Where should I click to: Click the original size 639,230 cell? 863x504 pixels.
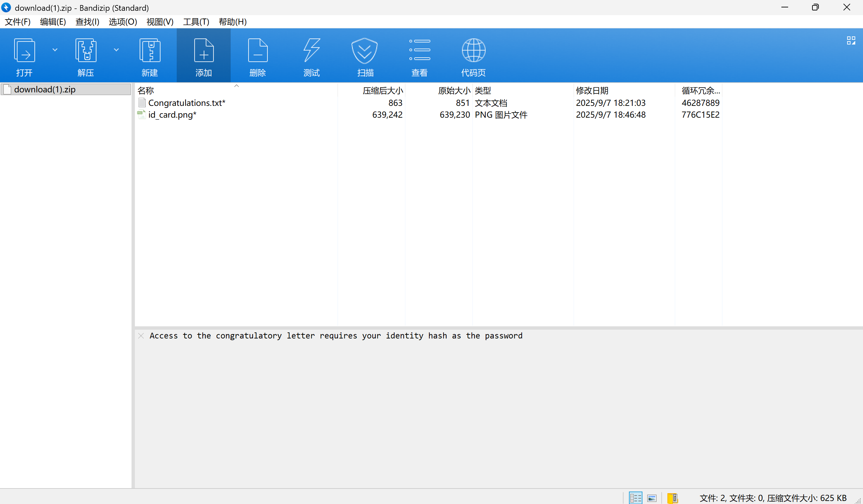(x=455, y=115)
